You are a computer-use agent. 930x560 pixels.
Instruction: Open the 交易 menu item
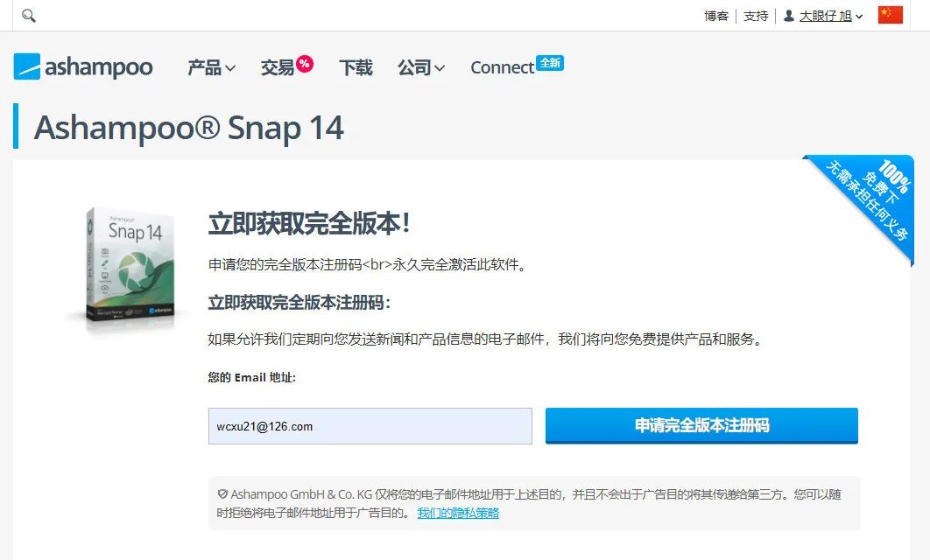click(278, 67)
